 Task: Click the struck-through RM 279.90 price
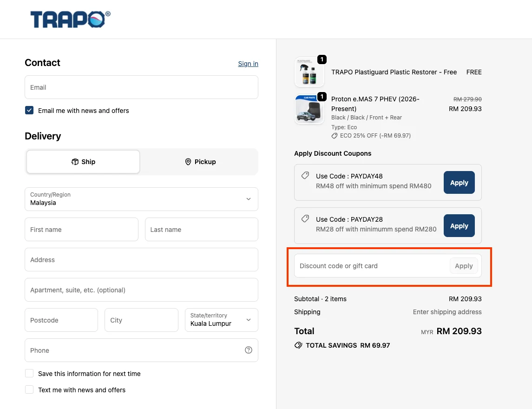[x=467, y=99]
